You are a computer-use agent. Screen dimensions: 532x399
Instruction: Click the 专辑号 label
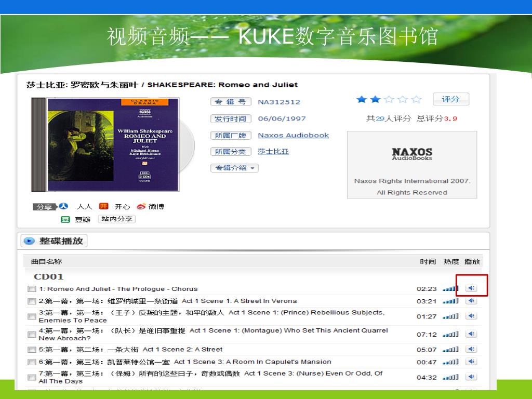231,102
